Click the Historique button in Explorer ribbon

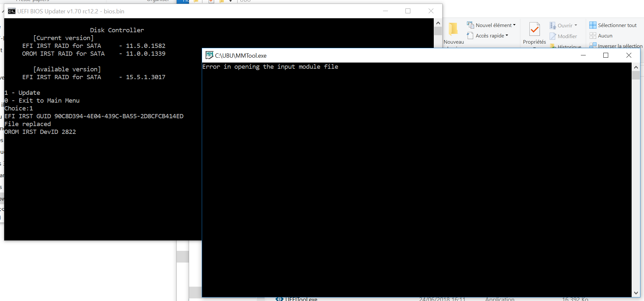pyautogui.click(x=566, y=46)
